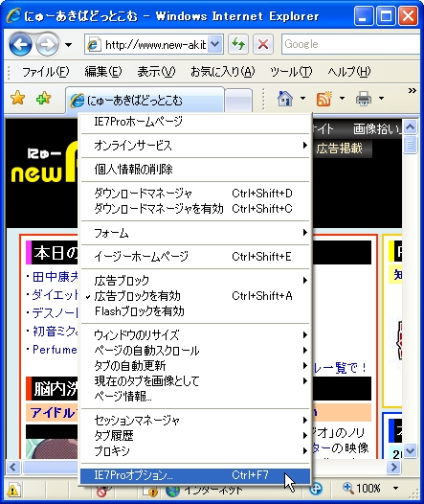
Task: Expand the フォーム submenu
Action: click(195, 233)
